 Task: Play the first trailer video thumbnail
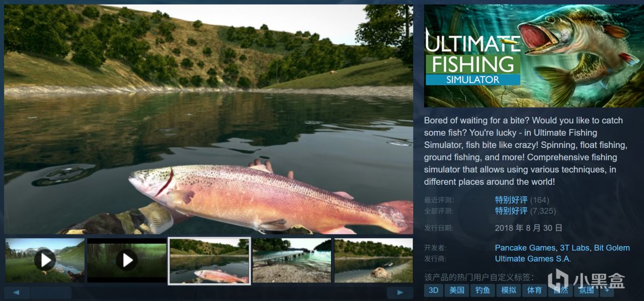point(45,260)
